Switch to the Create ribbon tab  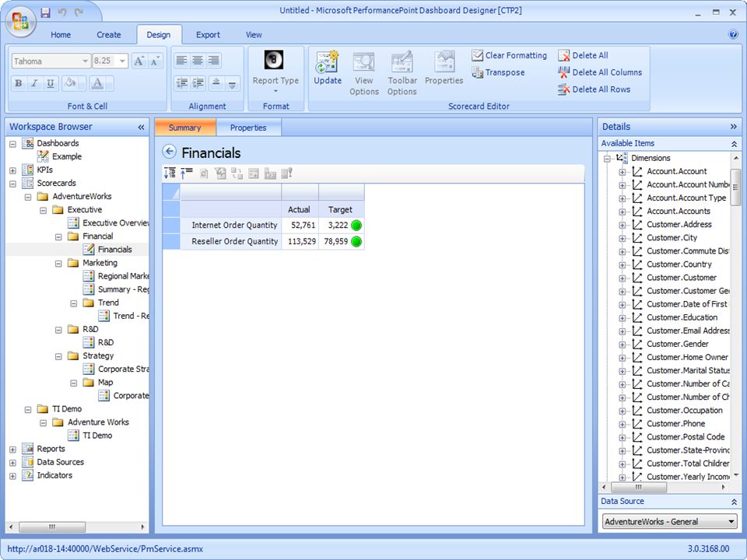109,35
